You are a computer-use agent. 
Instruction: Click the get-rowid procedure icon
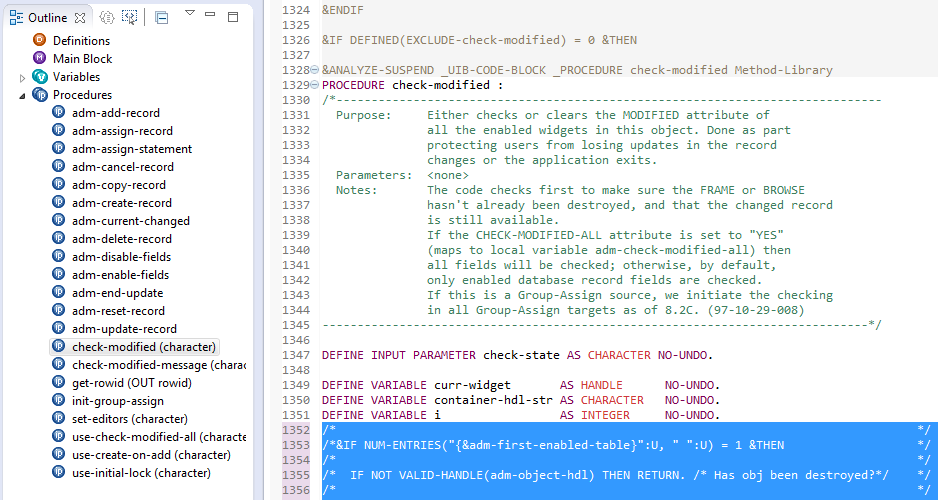(59, 381)
